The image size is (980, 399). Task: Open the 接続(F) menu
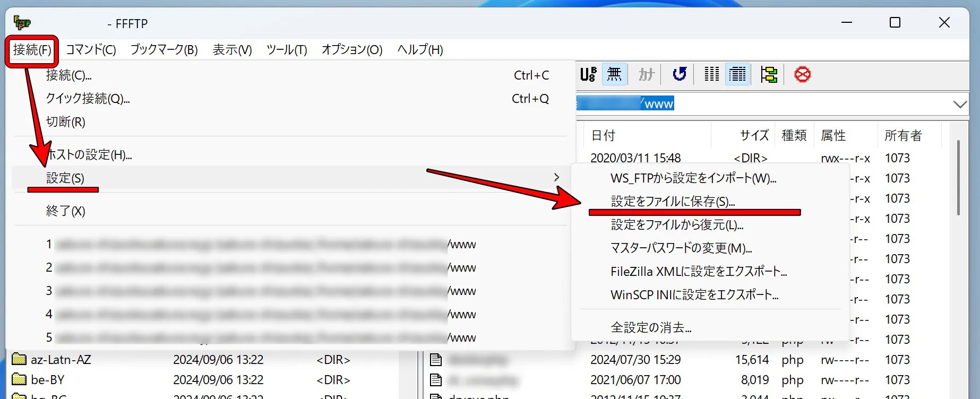pos(32,50)
